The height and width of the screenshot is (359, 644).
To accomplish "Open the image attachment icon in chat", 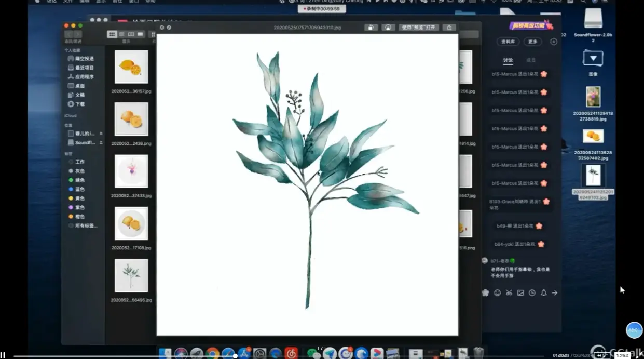I will 520,292.
